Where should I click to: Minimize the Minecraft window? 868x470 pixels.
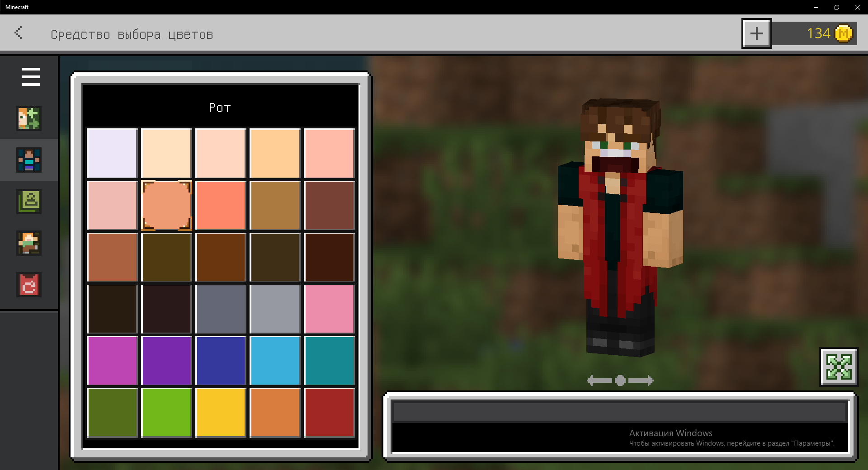[816, 7]
